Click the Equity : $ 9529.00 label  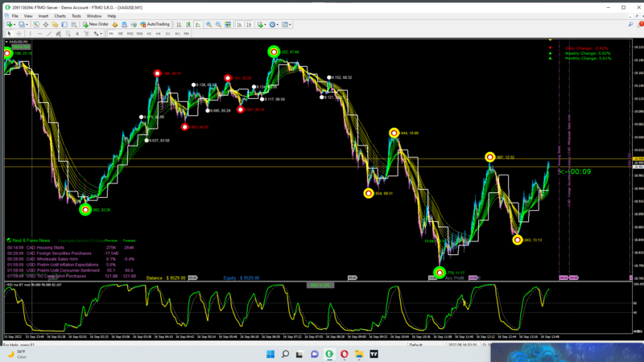(x=241, y=278)
